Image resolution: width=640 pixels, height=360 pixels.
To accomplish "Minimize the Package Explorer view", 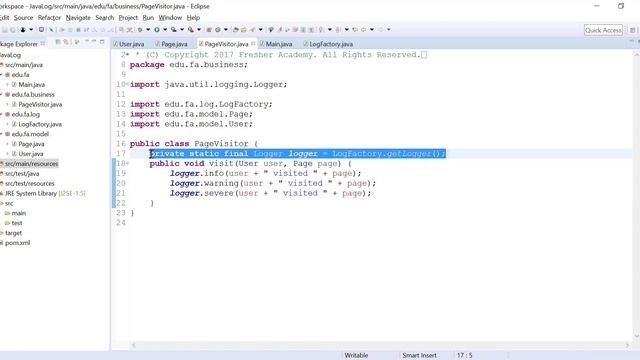I will pos(93,42).
